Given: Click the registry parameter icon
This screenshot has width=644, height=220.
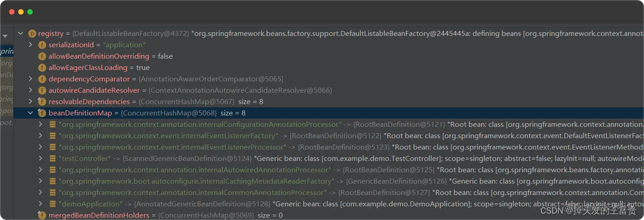Looking at the screenshot, I should (32, 34).
